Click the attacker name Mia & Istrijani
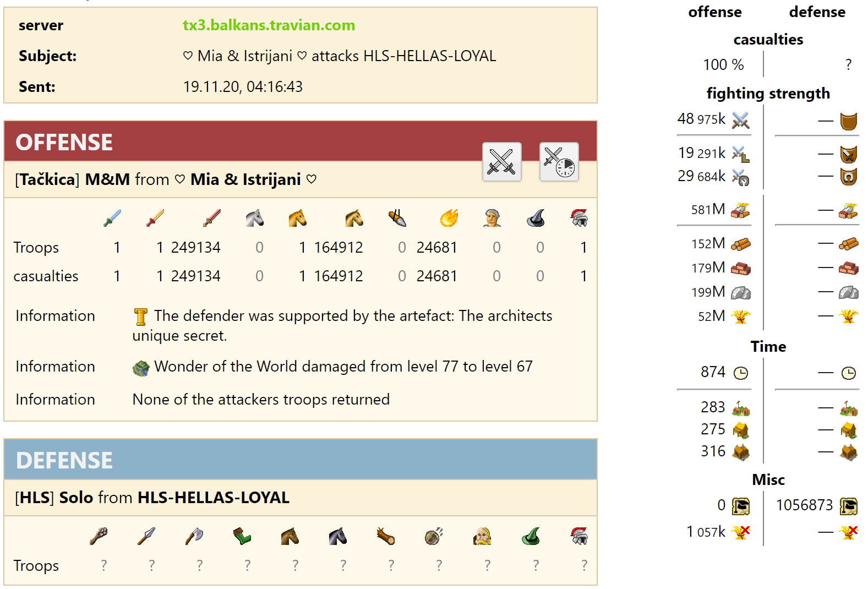The height and width of the screenshot is (589, 868). pyautogui.click(x=245, y=179)
